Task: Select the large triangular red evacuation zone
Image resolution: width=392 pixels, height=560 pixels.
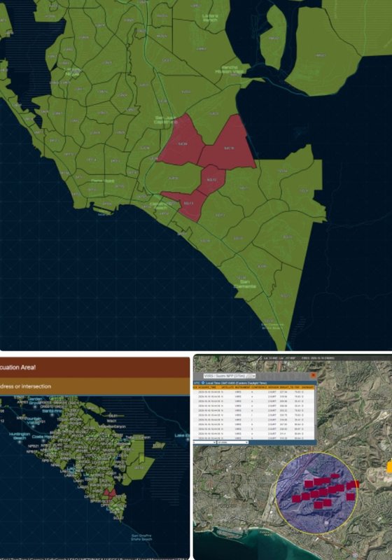Action: pos(229,145)
